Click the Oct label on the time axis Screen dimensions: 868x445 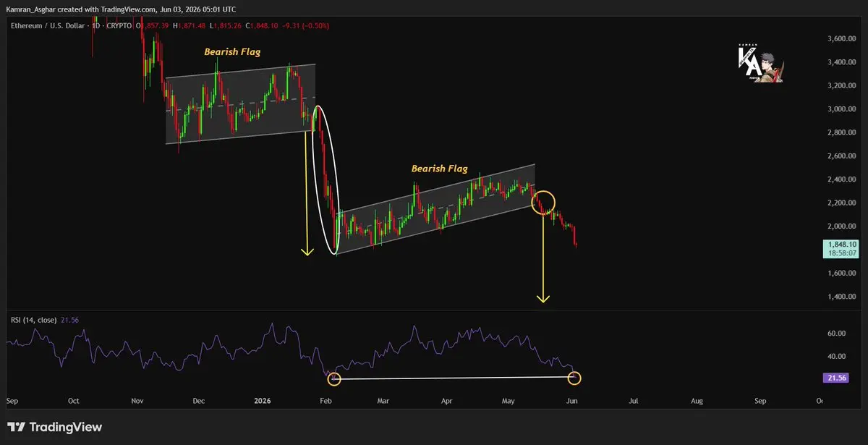[73, 400]
